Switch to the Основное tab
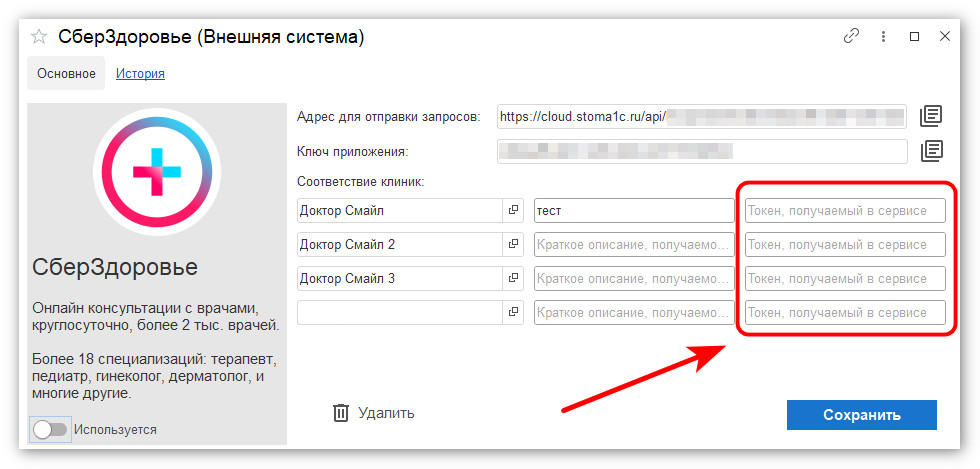The image size is (980, 469). point(66,74)
